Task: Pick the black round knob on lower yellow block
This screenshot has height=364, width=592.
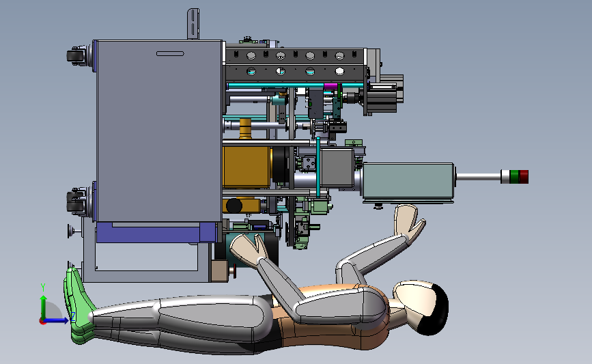Action: point(234,206)
